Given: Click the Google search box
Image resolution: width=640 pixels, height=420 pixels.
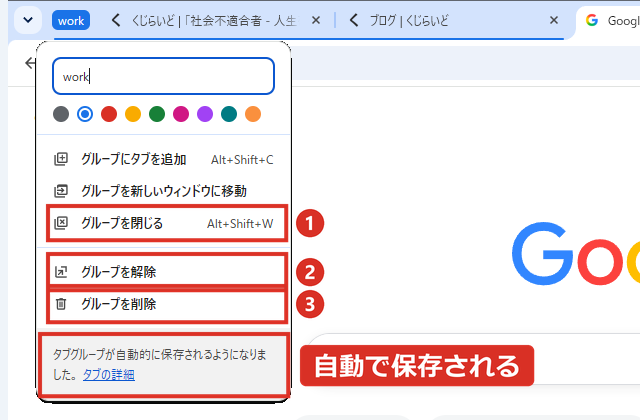Looking at the screenshot, I should click(x=473, y=359).
